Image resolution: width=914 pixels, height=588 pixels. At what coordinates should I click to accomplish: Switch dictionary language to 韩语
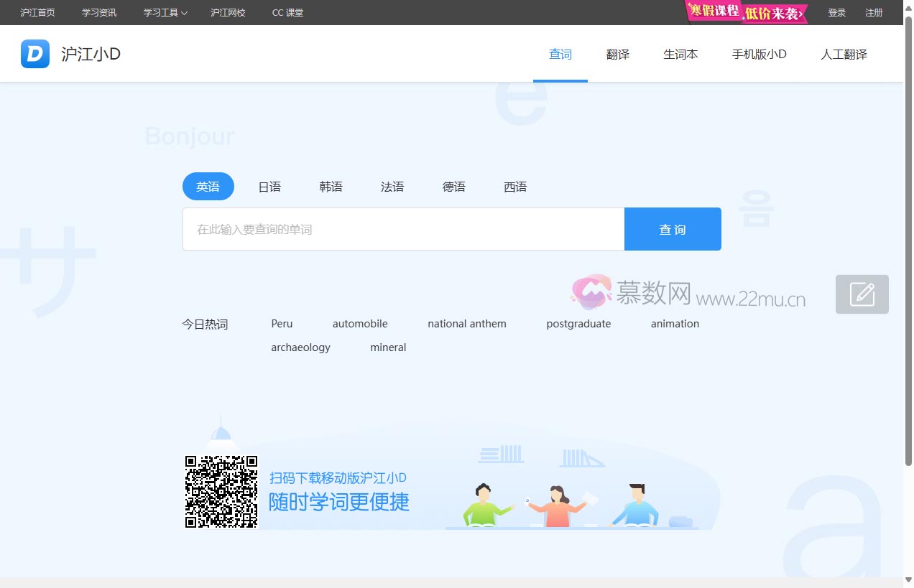click(331, 186)
